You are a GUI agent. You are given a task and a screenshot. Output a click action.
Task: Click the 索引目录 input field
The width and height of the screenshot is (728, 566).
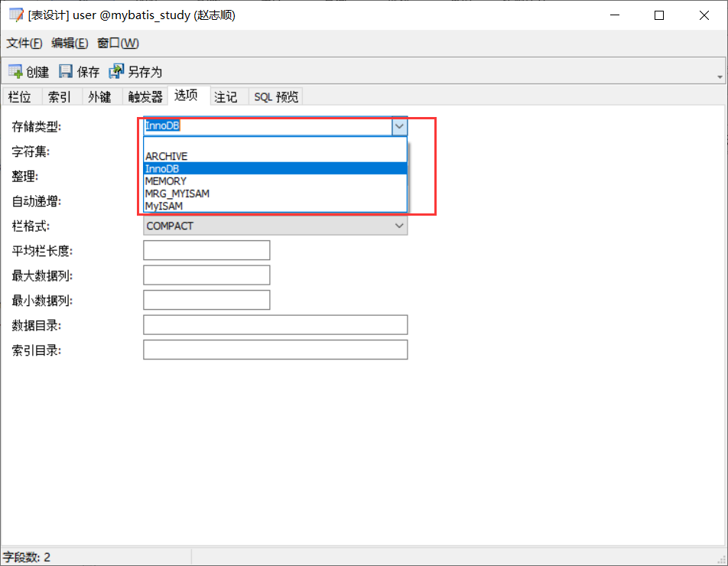click(275, 350)
